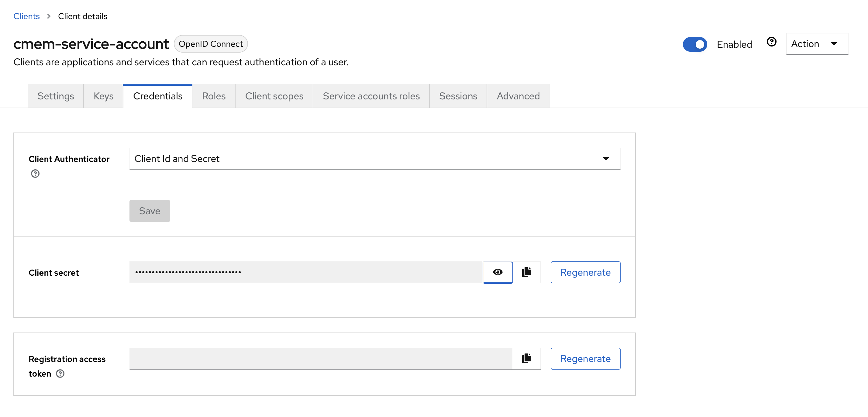Open Client Authenticator help icon
Screen dimensions: 868x417
(35, 174)
